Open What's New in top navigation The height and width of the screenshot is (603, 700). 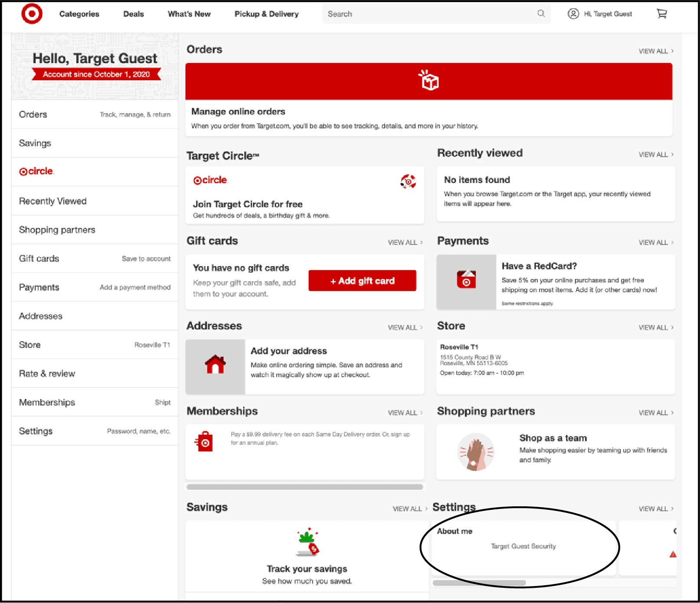tap(189, 14)
